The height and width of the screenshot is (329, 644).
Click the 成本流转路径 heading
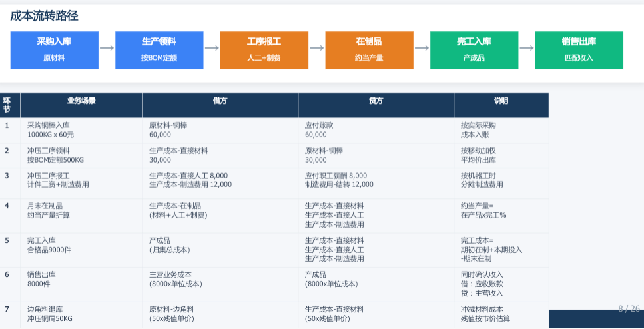(45, 16)
